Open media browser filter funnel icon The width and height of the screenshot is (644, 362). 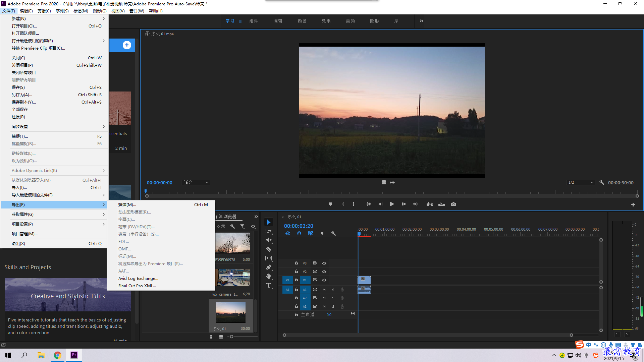[x=243, y=226]
